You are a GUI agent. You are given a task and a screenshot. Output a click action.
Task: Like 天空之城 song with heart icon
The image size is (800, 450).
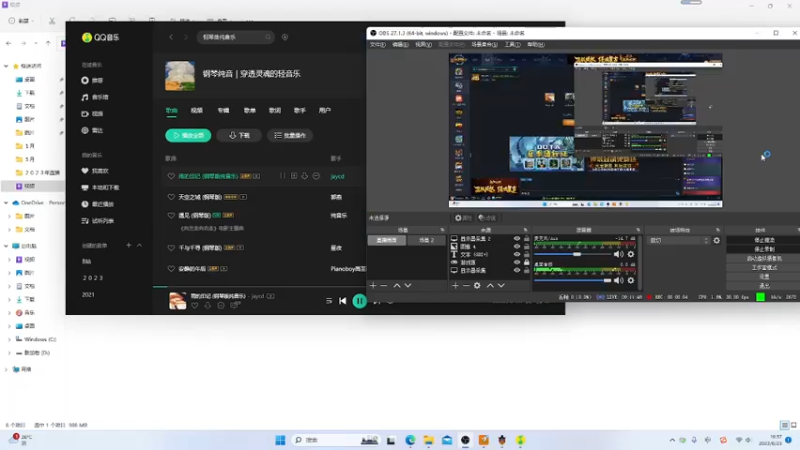pyautogui.click(x=171, y=197)
